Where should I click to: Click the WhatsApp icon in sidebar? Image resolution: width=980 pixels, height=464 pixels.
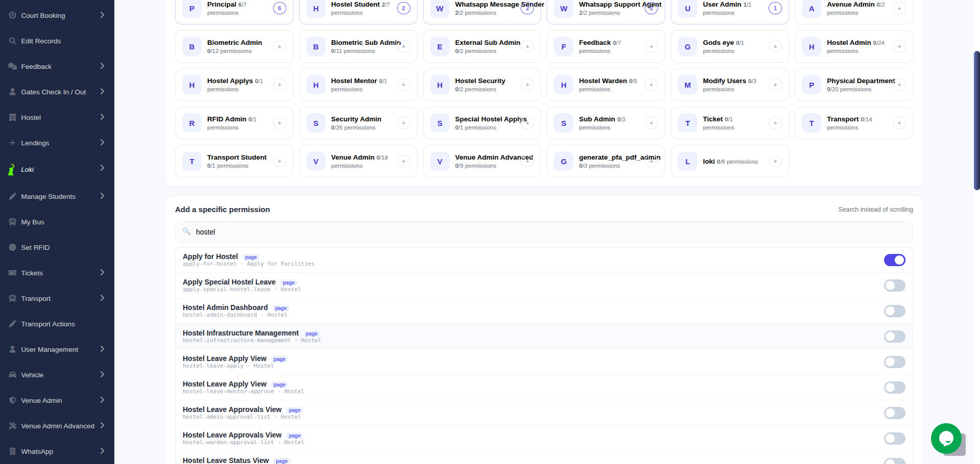coord(13,451)
